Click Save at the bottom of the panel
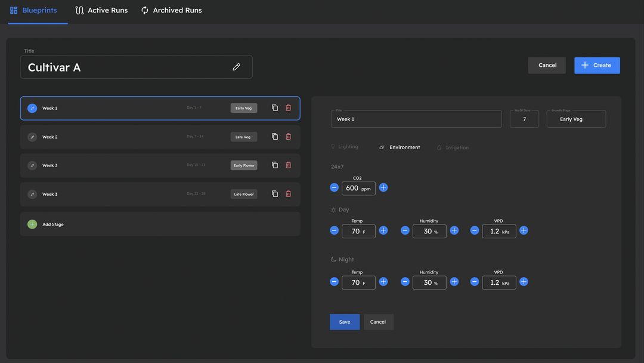Image resolution: width=644 pixels, height=363 pixels. click(345, 322)
